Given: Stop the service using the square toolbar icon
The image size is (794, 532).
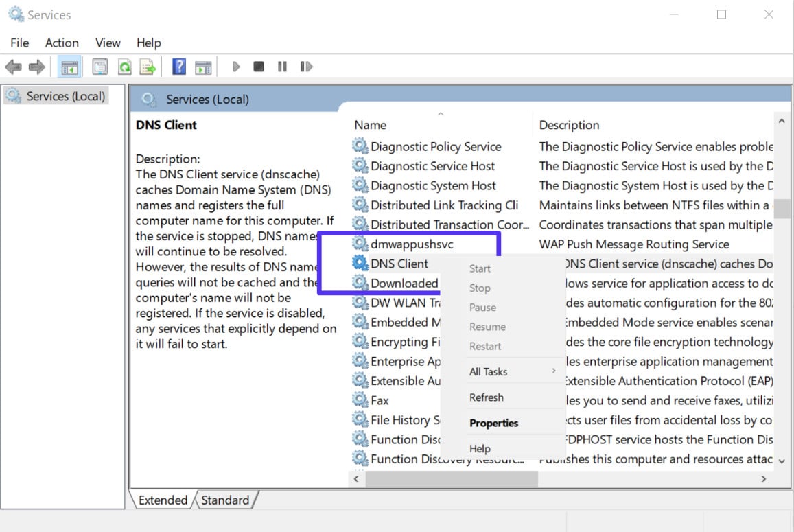Looking at the screenshot, I should (x=258, y=66).
